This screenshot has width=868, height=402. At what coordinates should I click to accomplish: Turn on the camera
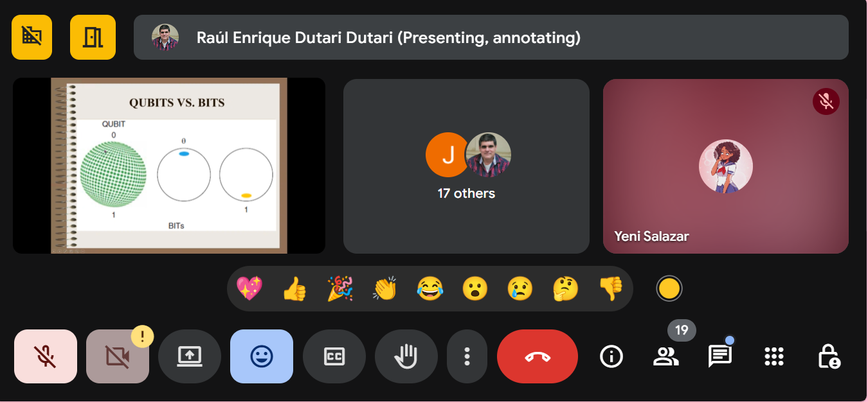click(117, 356)
